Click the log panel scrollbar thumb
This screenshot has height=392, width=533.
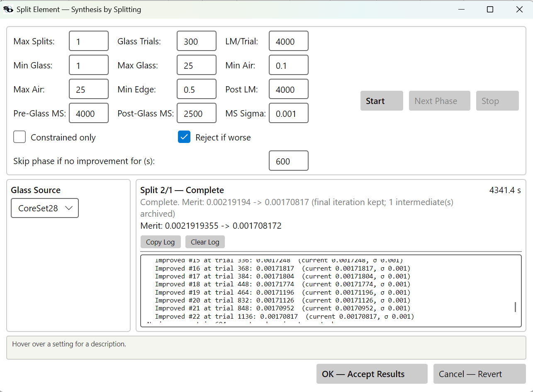click(515, 307)
